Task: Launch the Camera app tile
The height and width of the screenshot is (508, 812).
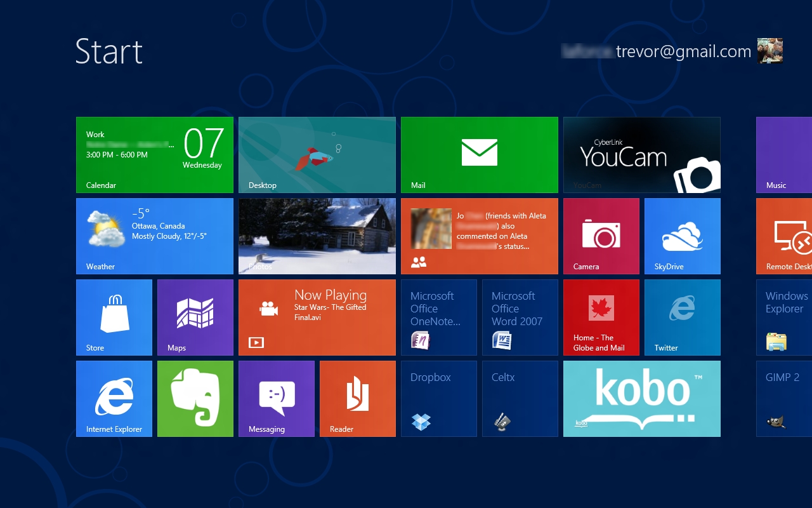Action: [601, 236]
